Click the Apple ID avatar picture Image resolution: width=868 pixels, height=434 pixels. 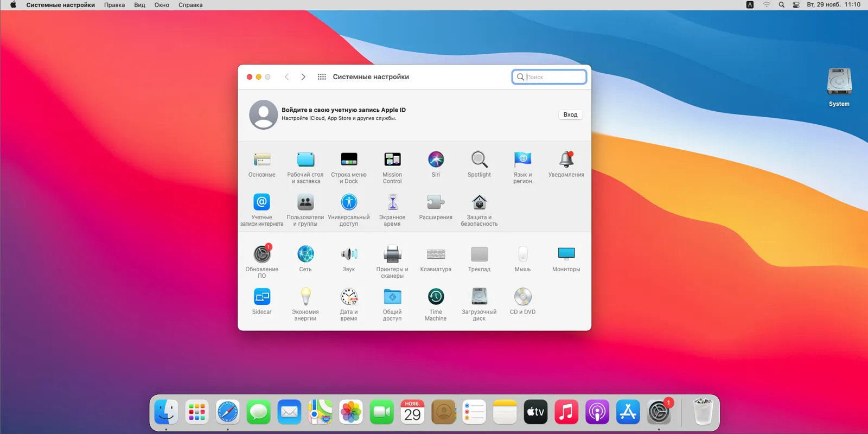[x=264, y=114]
